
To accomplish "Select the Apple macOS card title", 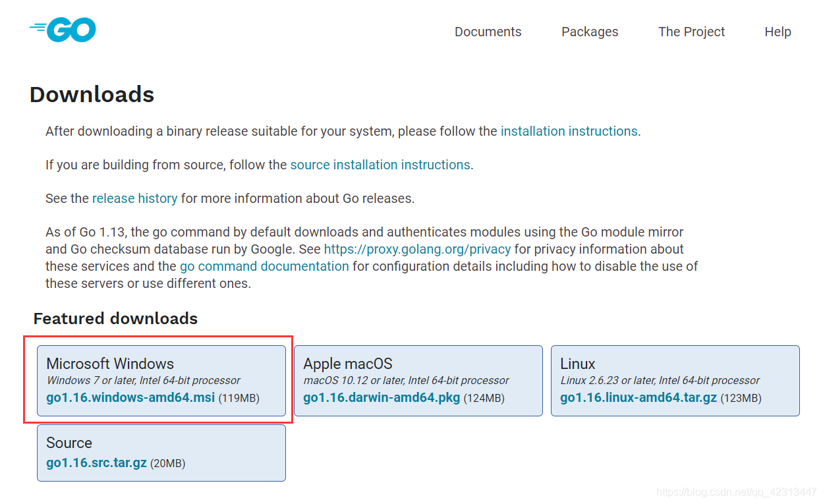I will point(348,364).
